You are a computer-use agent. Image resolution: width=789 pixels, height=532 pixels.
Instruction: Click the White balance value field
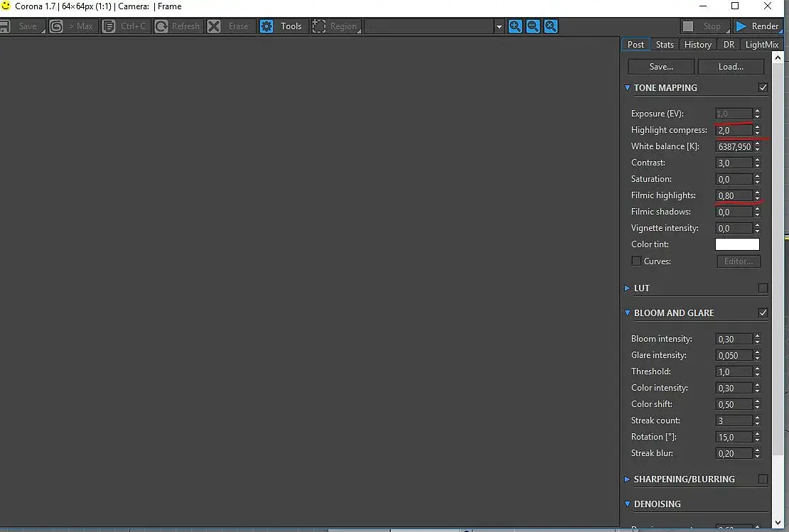coord(734,146)
